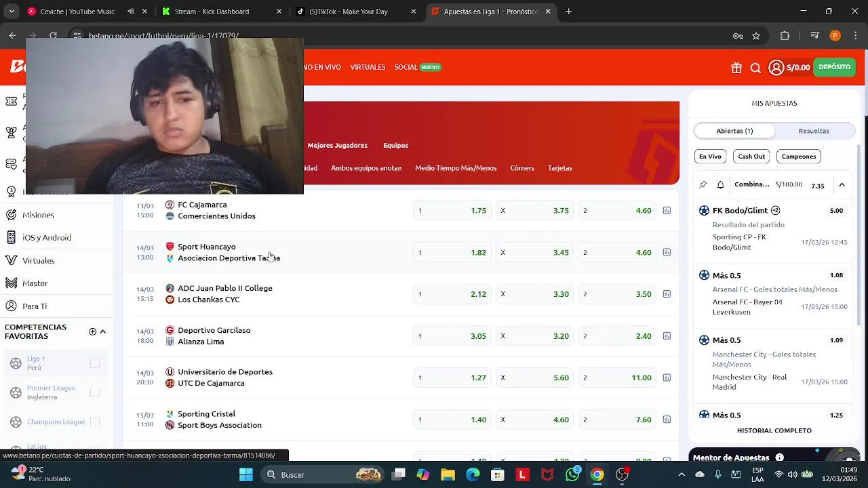Filter bets by Campeones
This screenshot has height=488, width=868.
[x=799, y=157]
